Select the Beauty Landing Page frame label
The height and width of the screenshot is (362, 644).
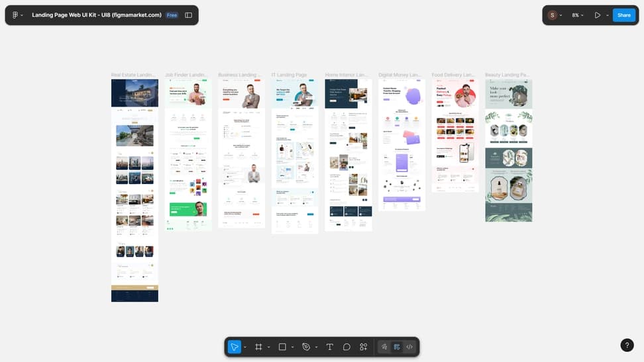pos(508,75)
